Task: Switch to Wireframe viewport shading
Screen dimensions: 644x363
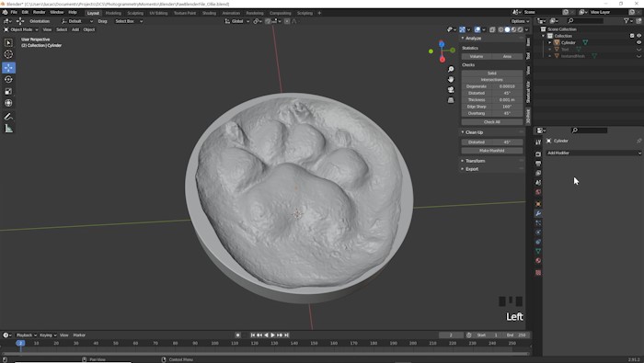Action: pyautogui.click(x=500, y=29)
